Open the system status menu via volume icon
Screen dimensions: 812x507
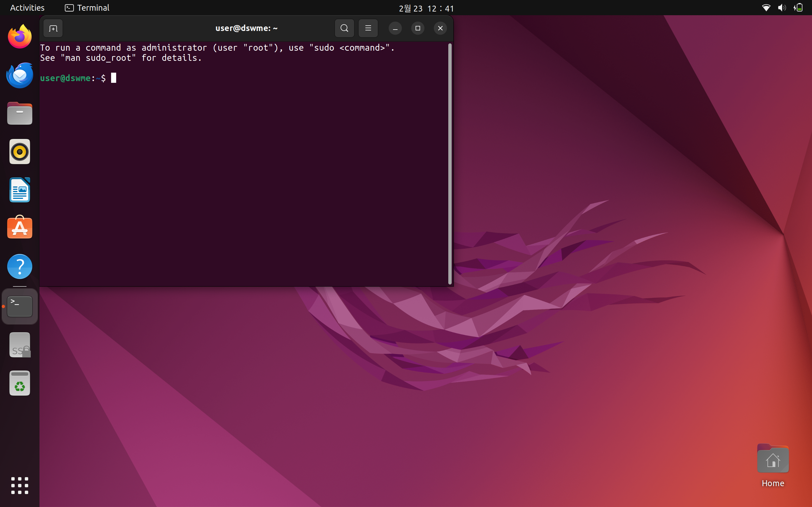[782, 8]
